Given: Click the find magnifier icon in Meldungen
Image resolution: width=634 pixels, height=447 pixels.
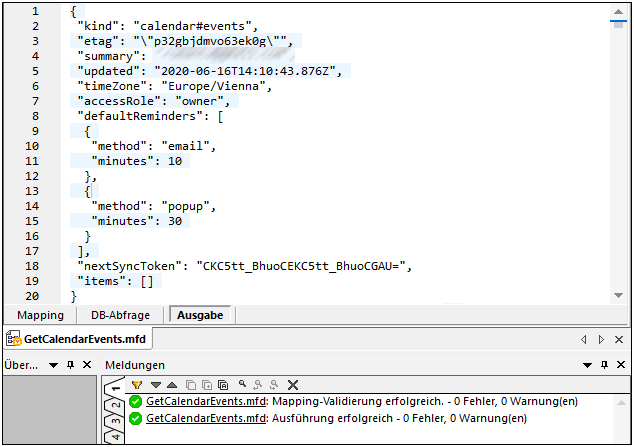Looking at the screenshot, I should click(241, 384).
